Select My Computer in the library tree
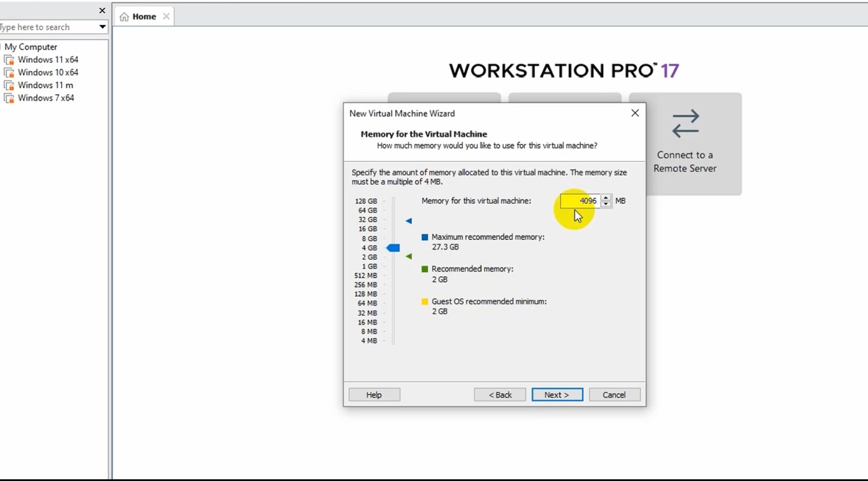This screenshot has width=868, height=481. [x=31, y=47]
